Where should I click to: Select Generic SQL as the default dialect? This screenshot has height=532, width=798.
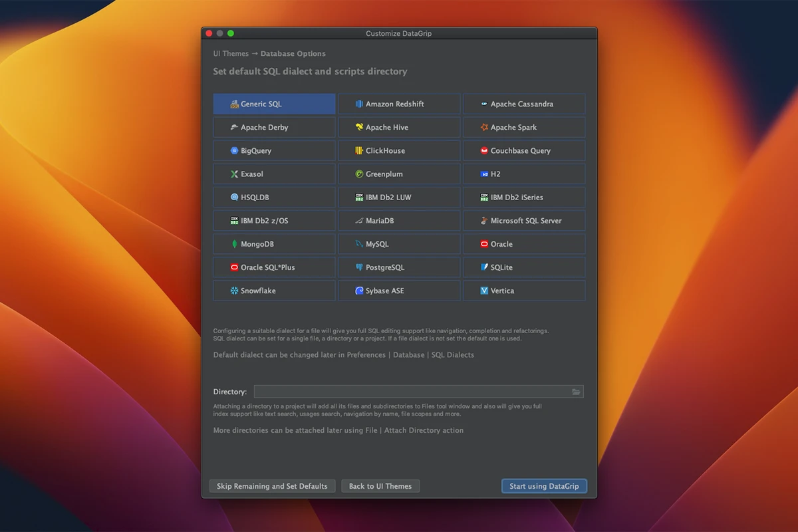(x=273, y=104)
